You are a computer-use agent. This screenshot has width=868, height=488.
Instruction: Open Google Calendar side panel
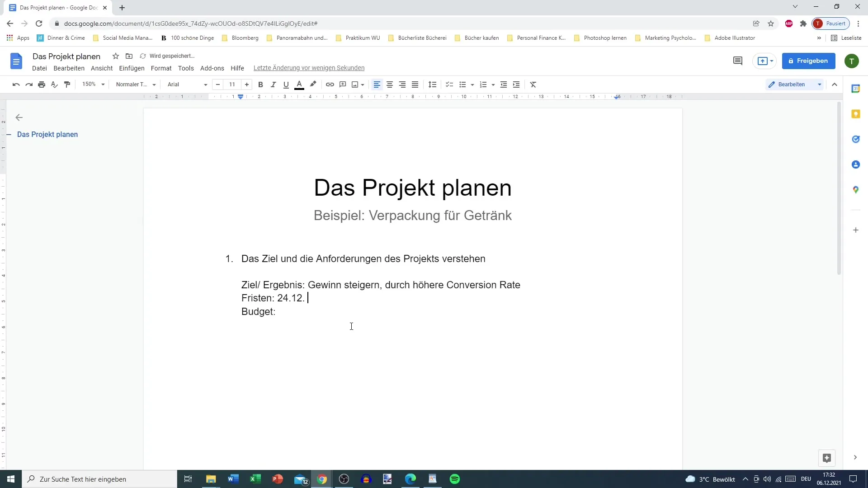click(856, 89)
